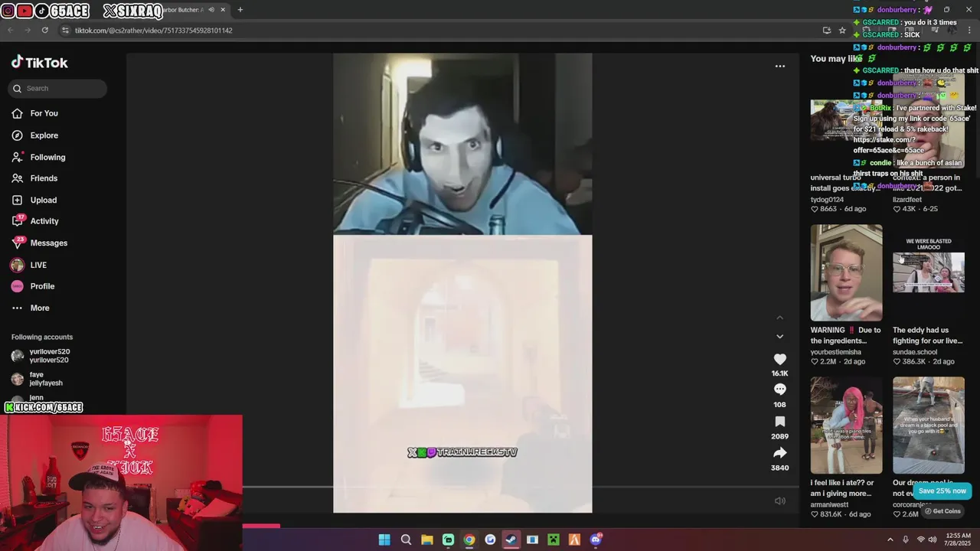Open Google Chrome from the taskbar
This screenshot has height=551, width=980.
click(469, 540)
